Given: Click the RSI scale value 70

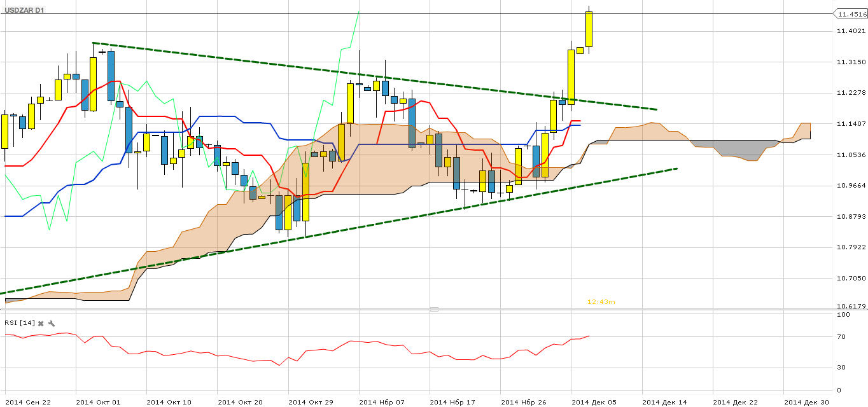Looking at the screenshot, I should tap(841, 336).
